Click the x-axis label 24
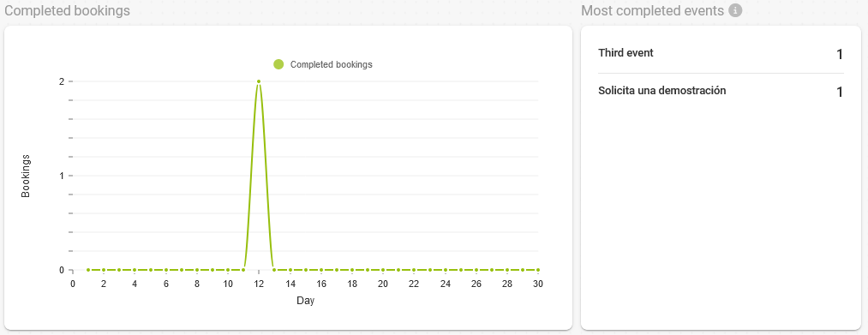 pos(445,284)
